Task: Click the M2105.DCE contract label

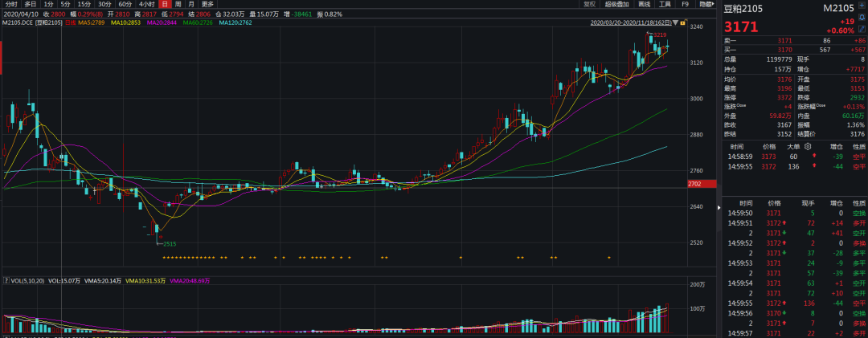Action: 18,22
